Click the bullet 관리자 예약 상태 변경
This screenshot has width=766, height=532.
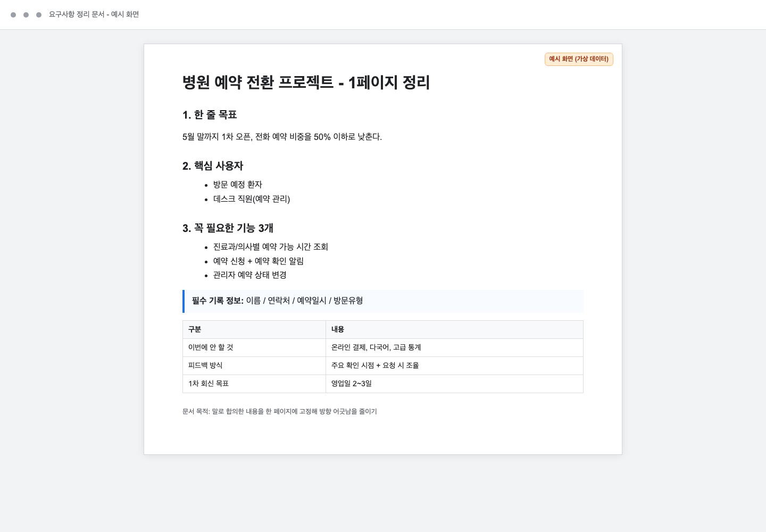[x=249, y=275]
